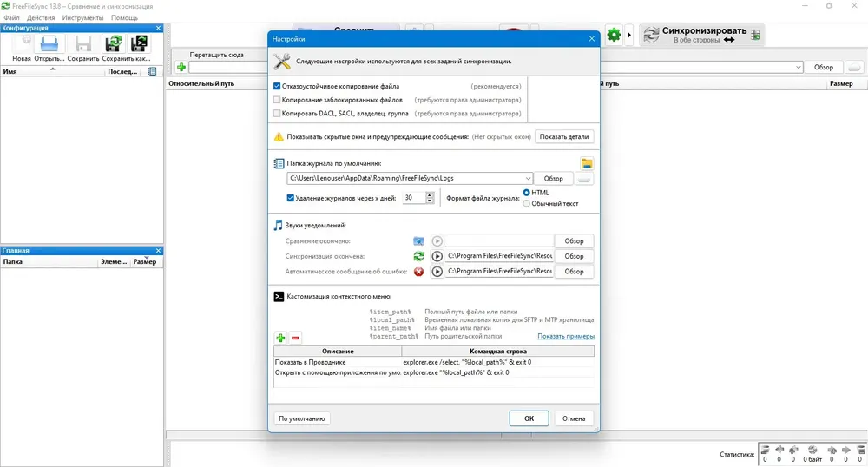Viewport: 868px width, 467px height.
Task: Expand the log folder path dropdown
Action: 528,179
